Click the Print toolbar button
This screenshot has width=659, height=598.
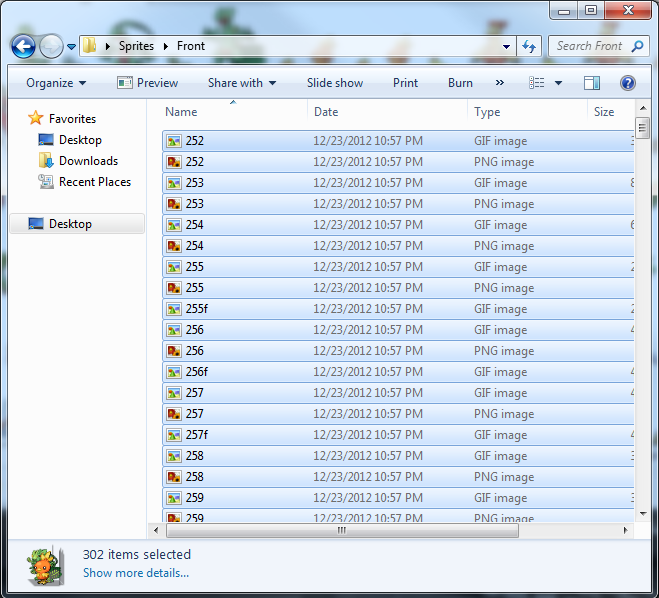tap(405, 83)
